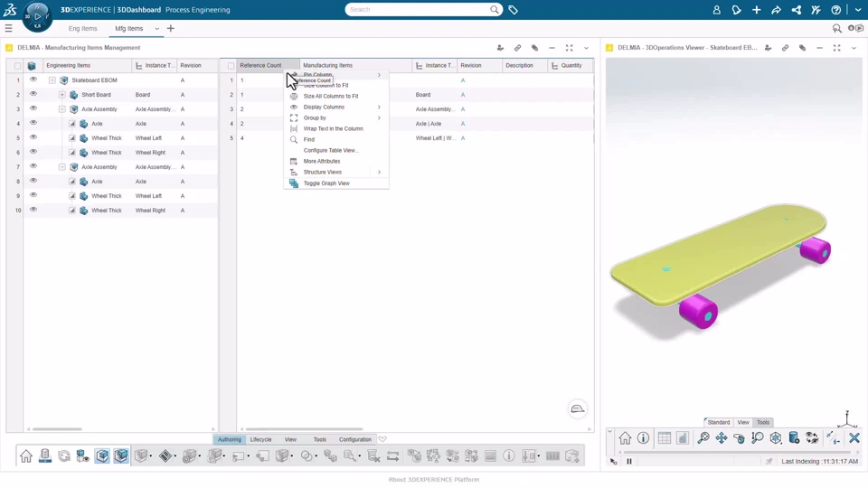Image resolution: width=868 pixels, height=488 pixels.
Task: Click in the top Search field
Action: point(418,9)
